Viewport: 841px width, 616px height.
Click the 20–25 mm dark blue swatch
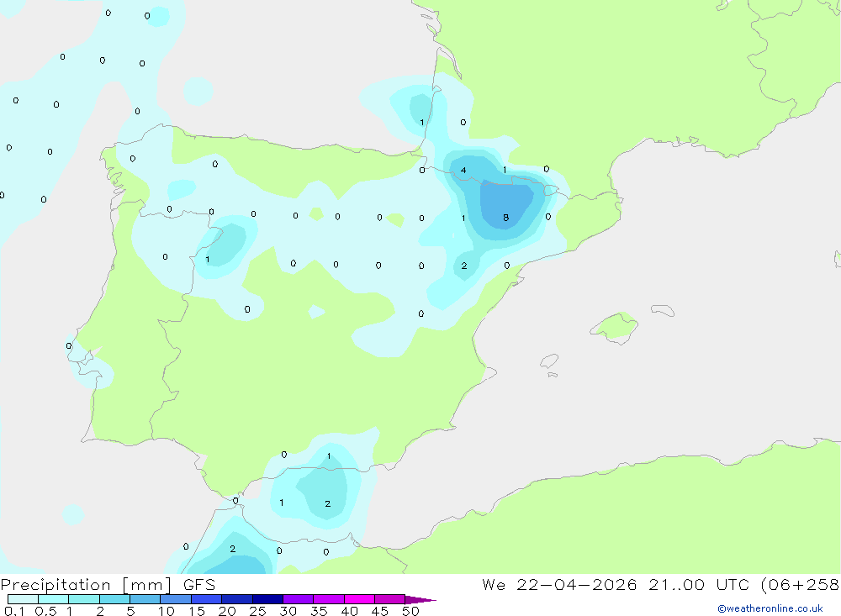pyautogui.click(x=236, y=599)
